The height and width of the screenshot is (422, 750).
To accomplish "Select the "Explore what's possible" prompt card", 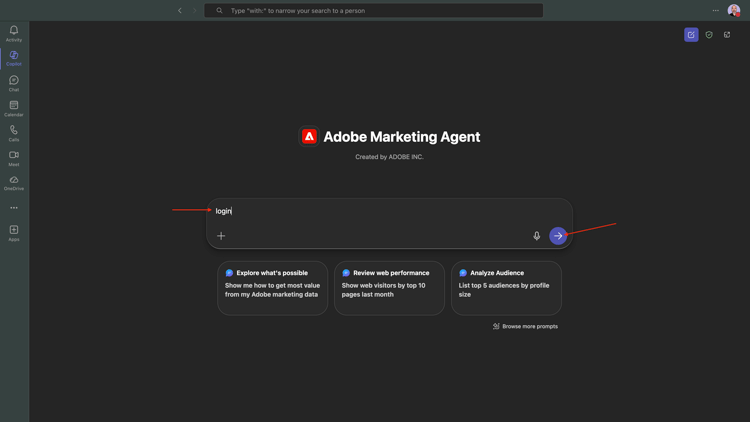I will click(x=273, y=288).
